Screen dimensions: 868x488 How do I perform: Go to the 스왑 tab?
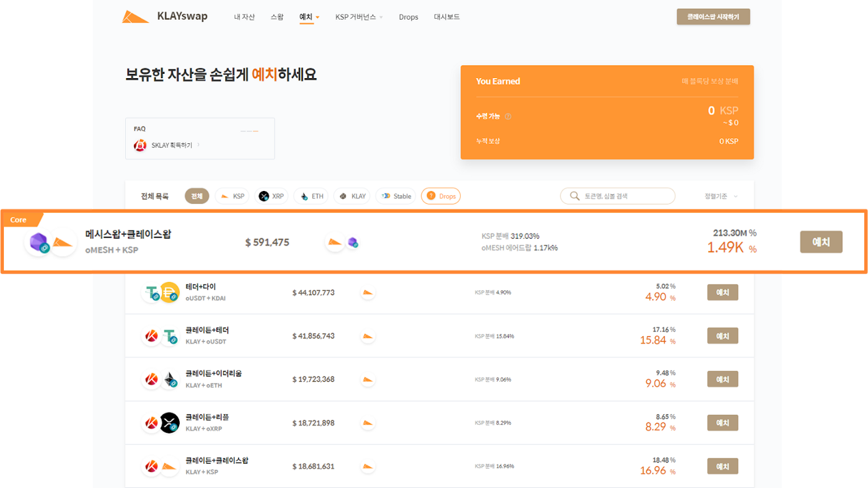(277, 17)
